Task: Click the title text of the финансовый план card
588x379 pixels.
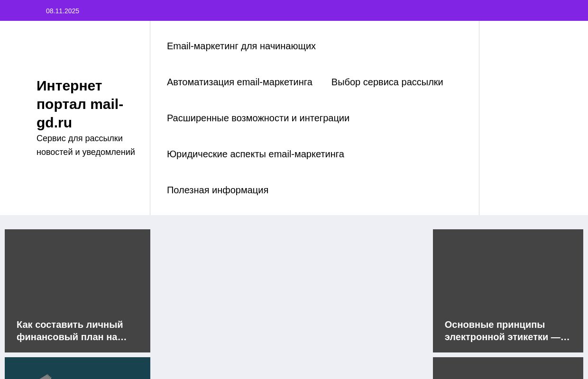Action: click(x=72, y=331)
